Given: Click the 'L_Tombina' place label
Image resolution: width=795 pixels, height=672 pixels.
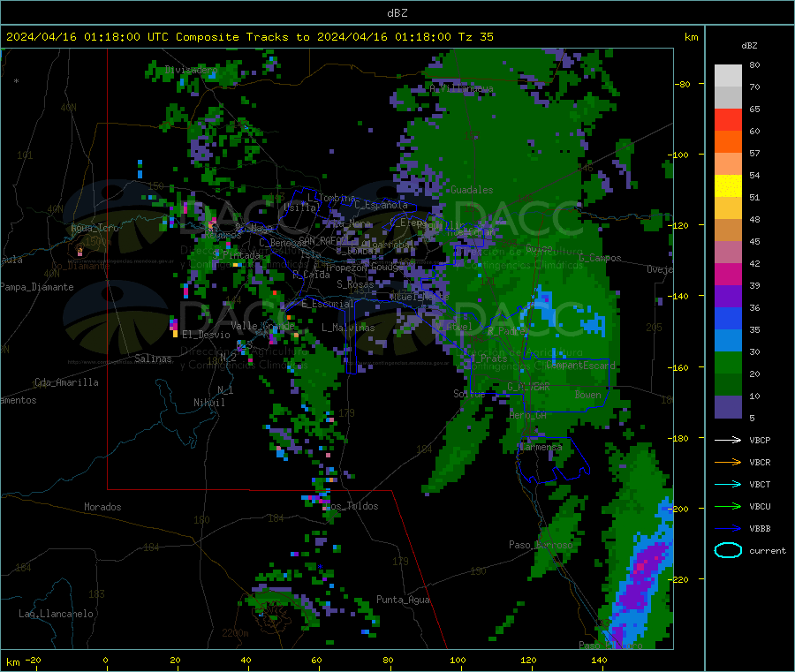Looking at the screenshot, I should click(331, 198).
